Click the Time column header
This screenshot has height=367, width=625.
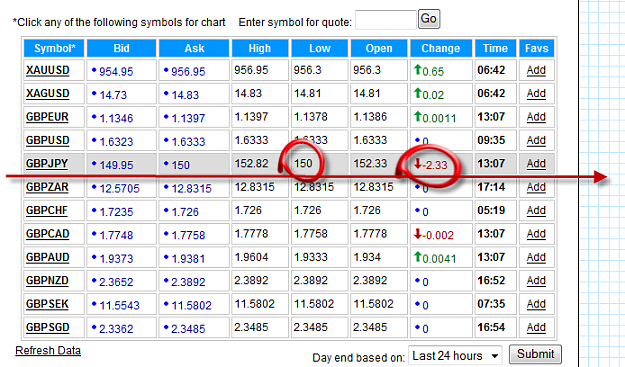[495, 48]
